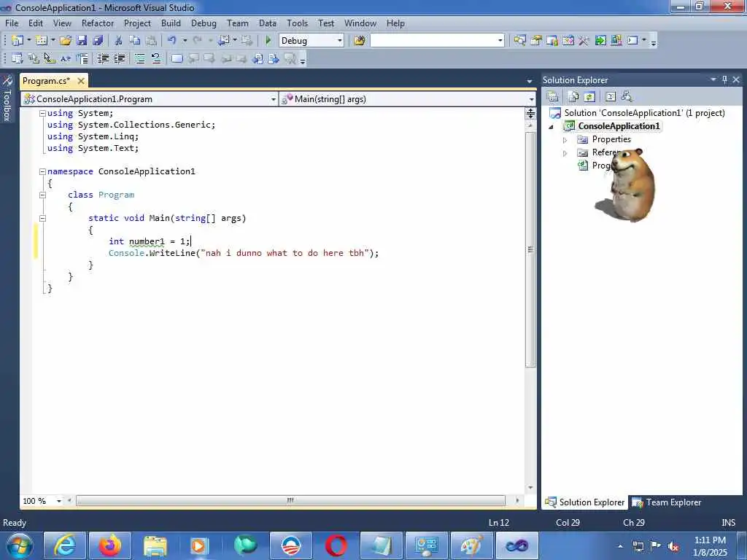Open Windows Start menu orb
The image size is (747, 560).
coord(20,545)
